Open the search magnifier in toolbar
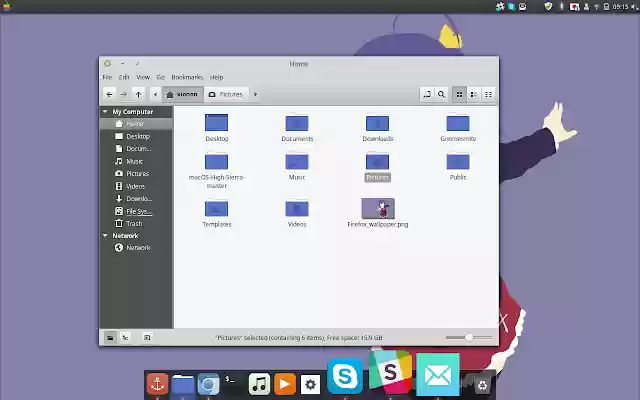The image size is (640, 400). pyautogui.click(x=441, y=94)
